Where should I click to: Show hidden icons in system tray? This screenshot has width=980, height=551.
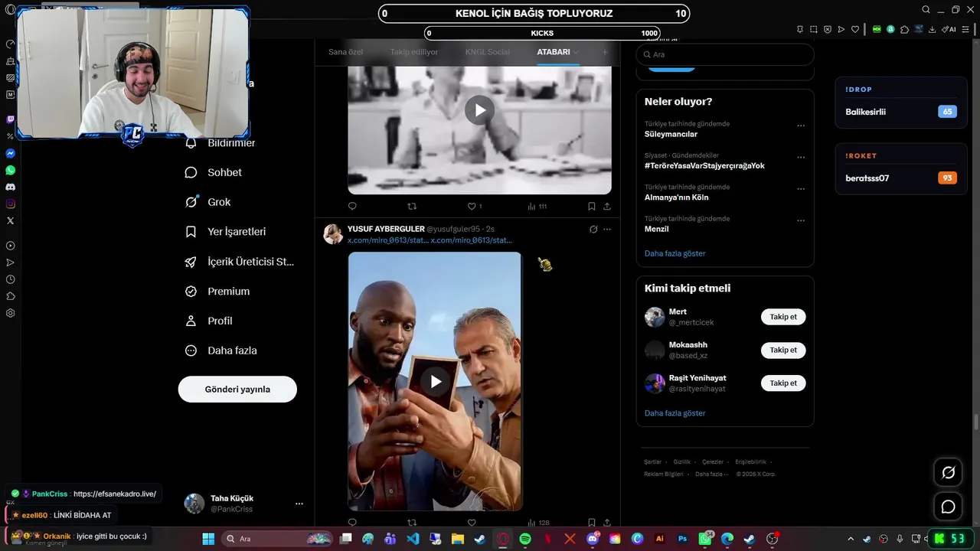851,539
